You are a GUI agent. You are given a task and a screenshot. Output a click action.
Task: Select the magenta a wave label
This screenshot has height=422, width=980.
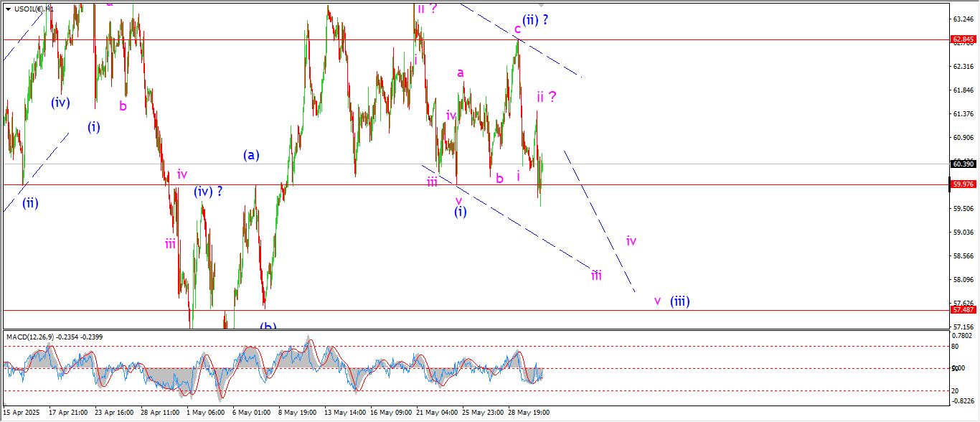point(461,72)
